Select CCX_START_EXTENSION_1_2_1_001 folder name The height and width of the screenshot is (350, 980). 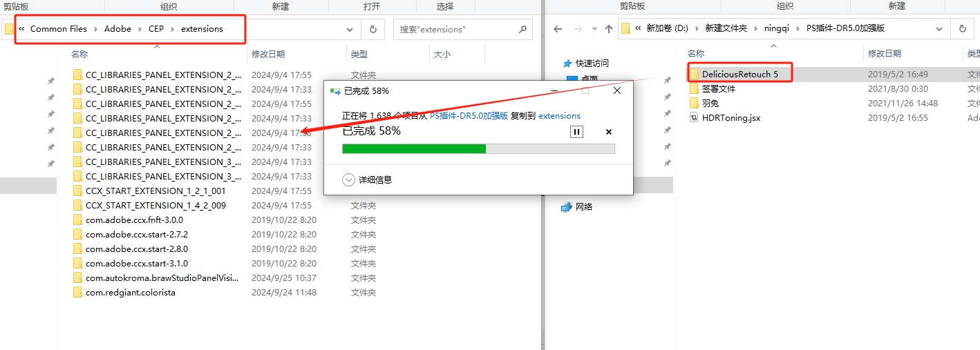156,191
